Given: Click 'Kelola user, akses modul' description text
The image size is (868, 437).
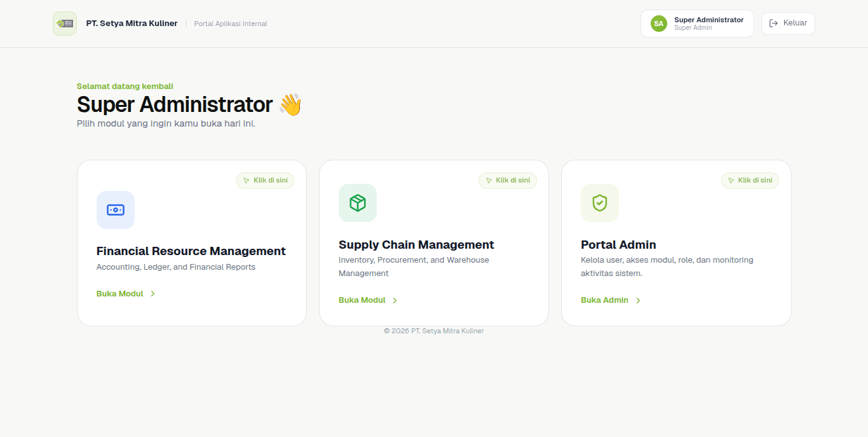Looking at the screenshot, I should pyautogui.click(x=667, y=267).
